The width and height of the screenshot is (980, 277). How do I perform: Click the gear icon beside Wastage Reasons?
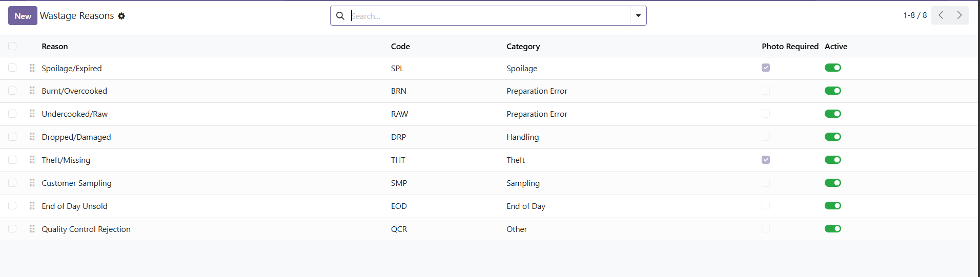121,16
